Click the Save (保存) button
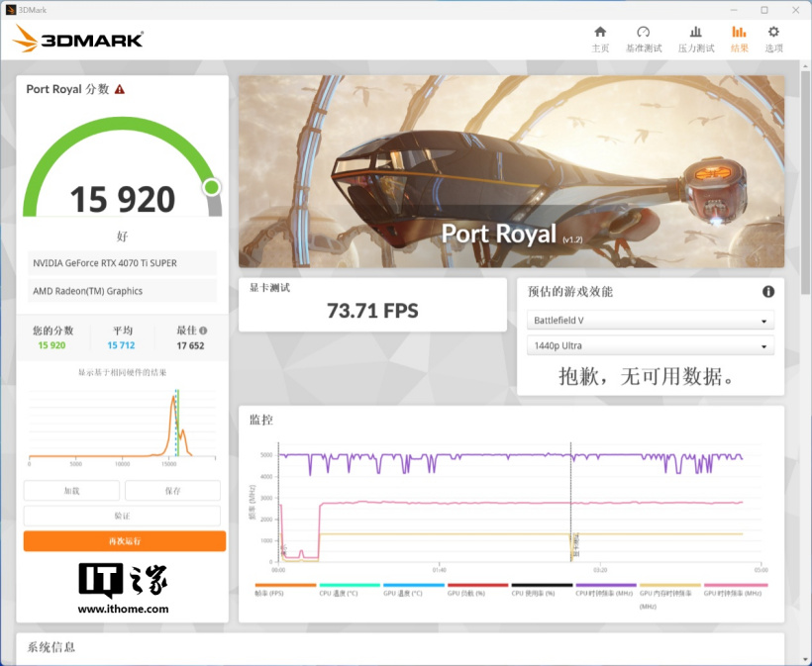The image size is (812, 666). coord(172,491)
